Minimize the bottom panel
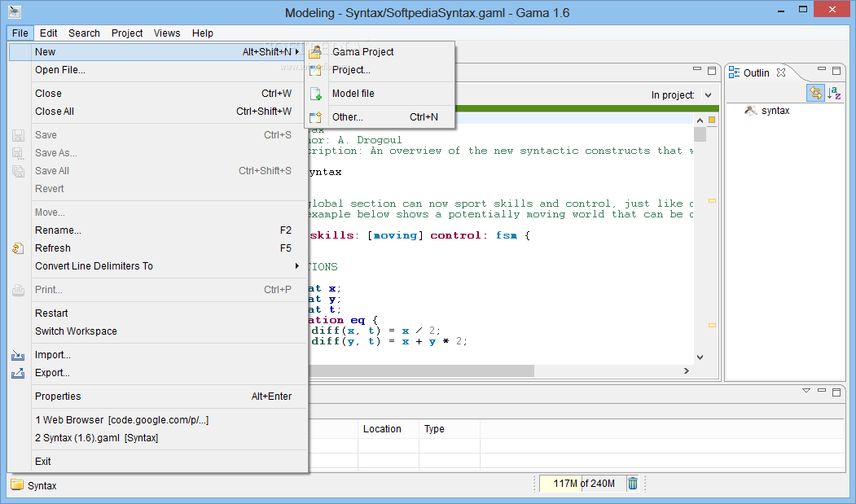 tap(822, 391)
